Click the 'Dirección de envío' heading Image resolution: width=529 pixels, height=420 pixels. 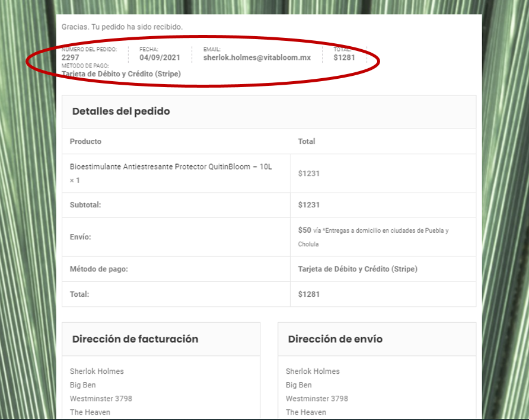click(335, 339)
